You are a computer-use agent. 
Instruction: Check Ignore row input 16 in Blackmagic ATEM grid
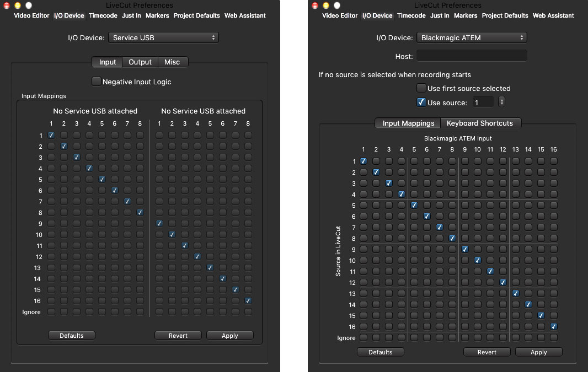click(x=553, y=337)
